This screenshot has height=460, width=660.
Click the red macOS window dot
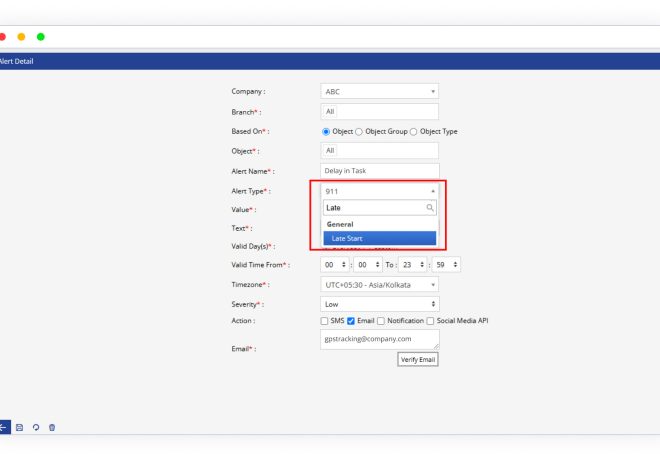[3, 37]
